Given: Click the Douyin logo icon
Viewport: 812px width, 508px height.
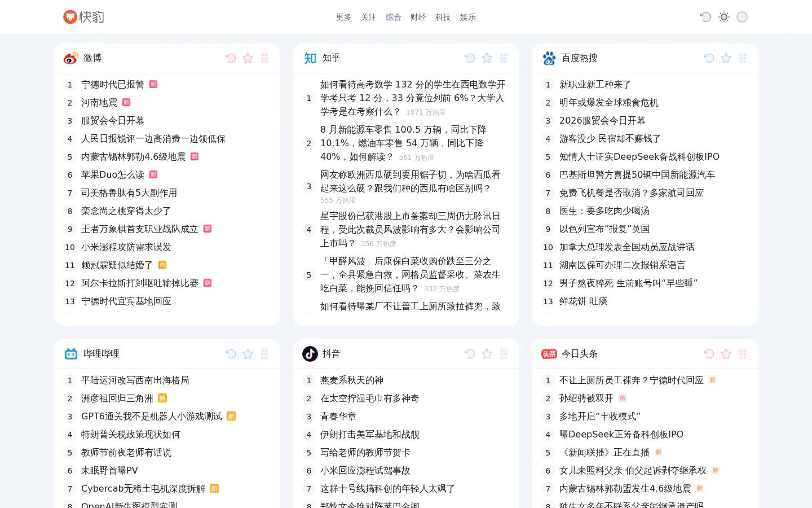Looking at the screenshot, I should tap(310, 354).
